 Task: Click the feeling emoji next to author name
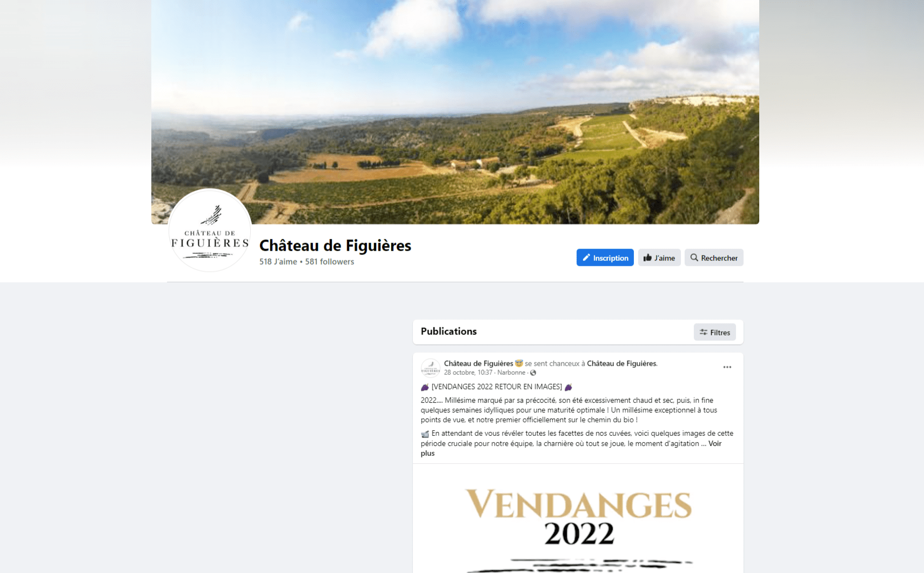[x=519, y=363]
